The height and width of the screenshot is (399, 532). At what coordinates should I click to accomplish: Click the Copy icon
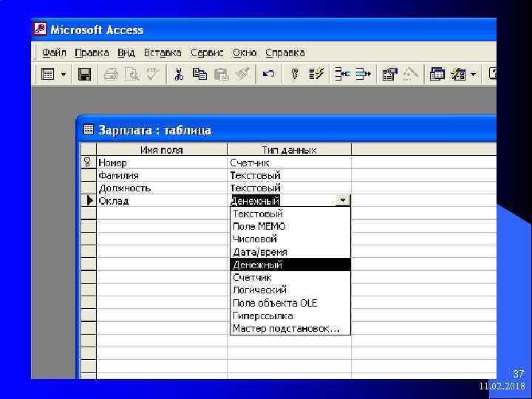pyautogui.click(x=199, y=74)
